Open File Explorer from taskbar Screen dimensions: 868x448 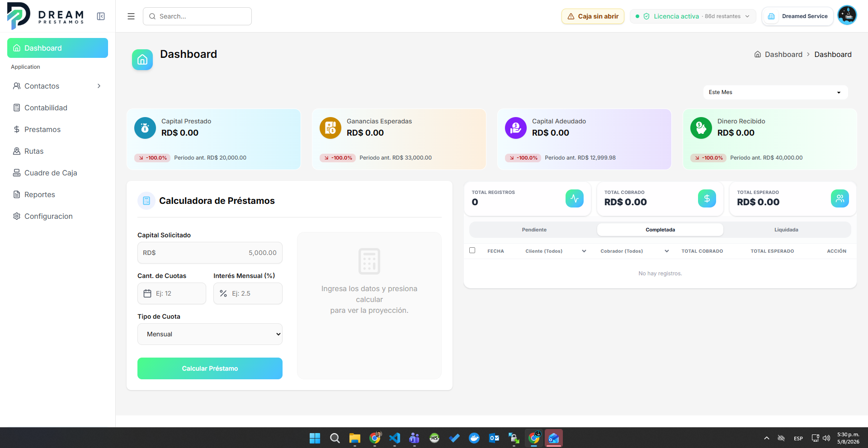[354, 438]
